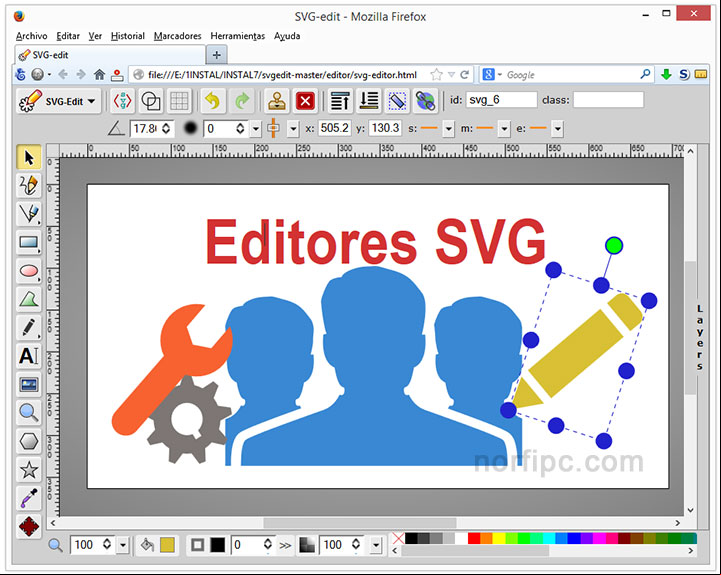Select the Ellipse tool
The width and height of the screenshot is (721, 575).
click(29, 271)
